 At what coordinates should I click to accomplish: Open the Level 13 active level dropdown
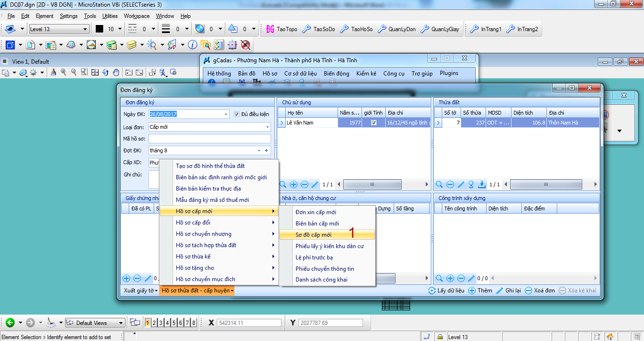pyautogui.click(x=85, y=29)
